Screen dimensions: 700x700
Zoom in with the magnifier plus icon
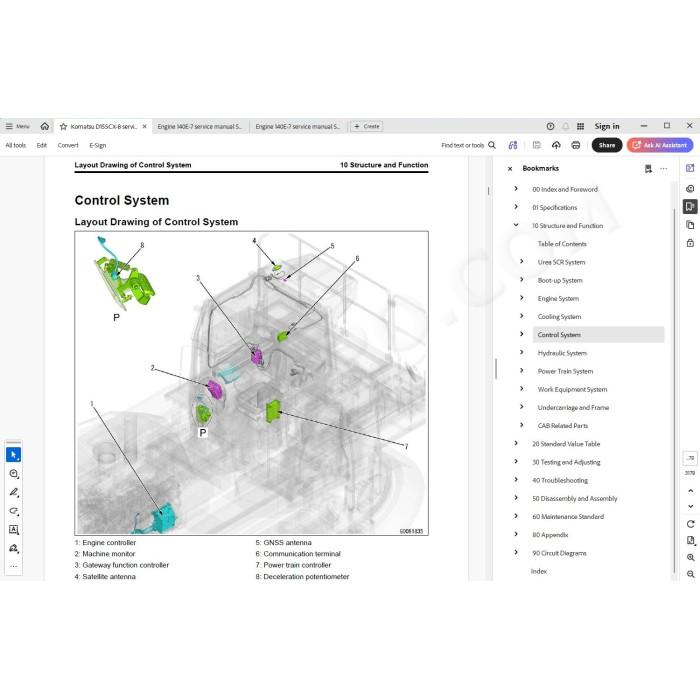(691, 558)
